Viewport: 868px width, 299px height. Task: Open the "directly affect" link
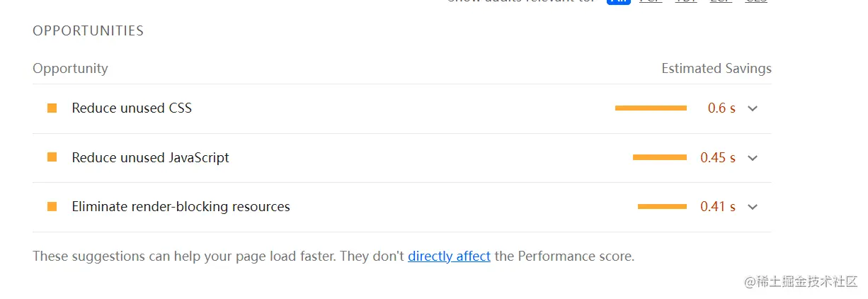click(x=449, y=256)
